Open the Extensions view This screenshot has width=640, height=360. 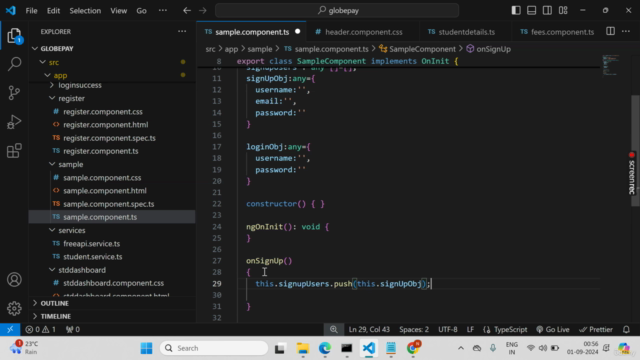14,151
